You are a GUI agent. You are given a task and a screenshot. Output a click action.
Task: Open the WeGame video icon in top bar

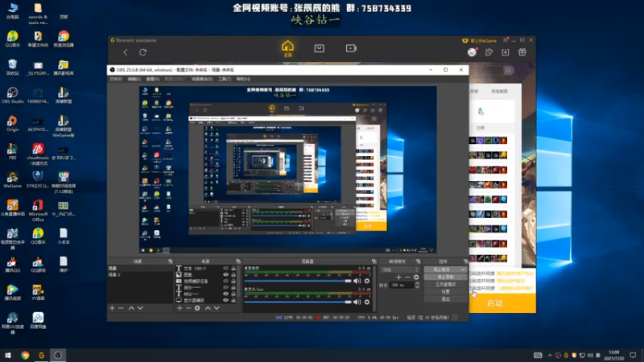[351, 48]
